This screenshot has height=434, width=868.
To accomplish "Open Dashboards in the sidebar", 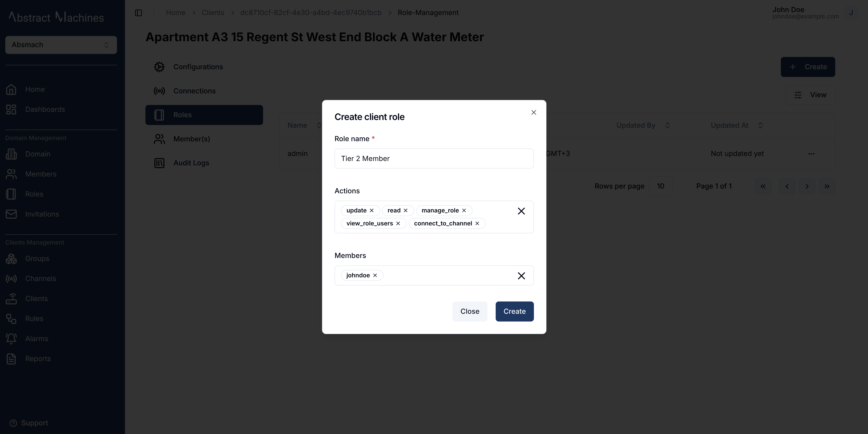I will (45, 109).
